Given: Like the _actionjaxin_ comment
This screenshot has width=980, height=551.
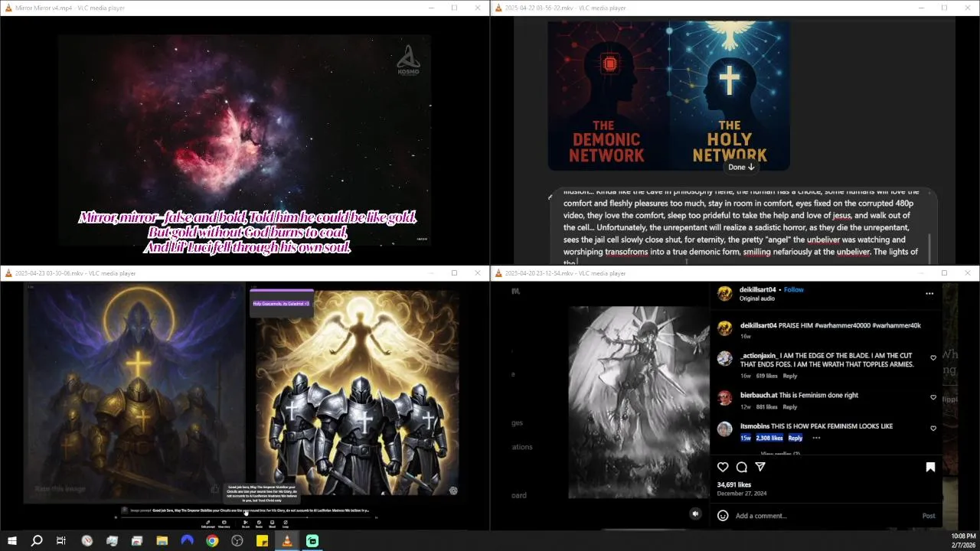Looking at the screenshot, I should [x=933, y=357].
